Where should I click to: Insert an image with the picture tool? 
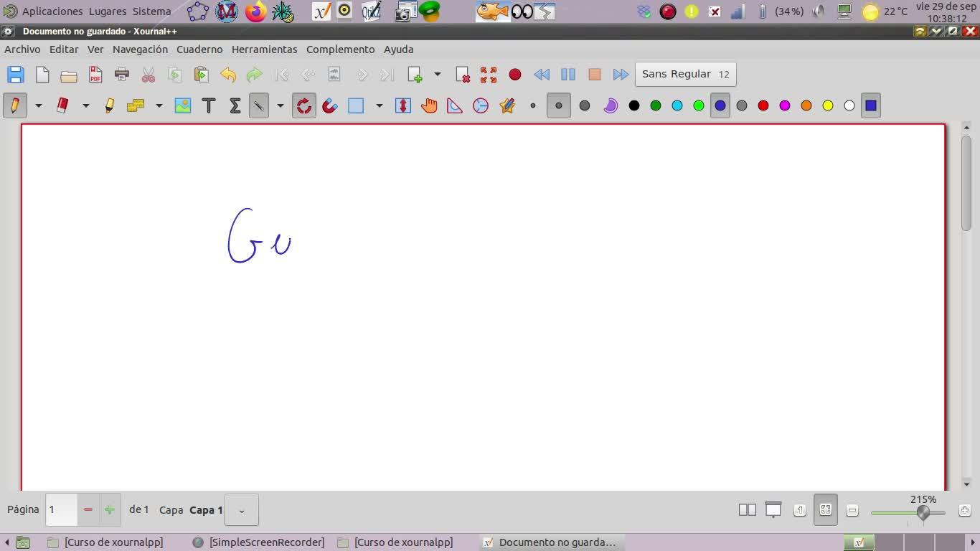183,105
